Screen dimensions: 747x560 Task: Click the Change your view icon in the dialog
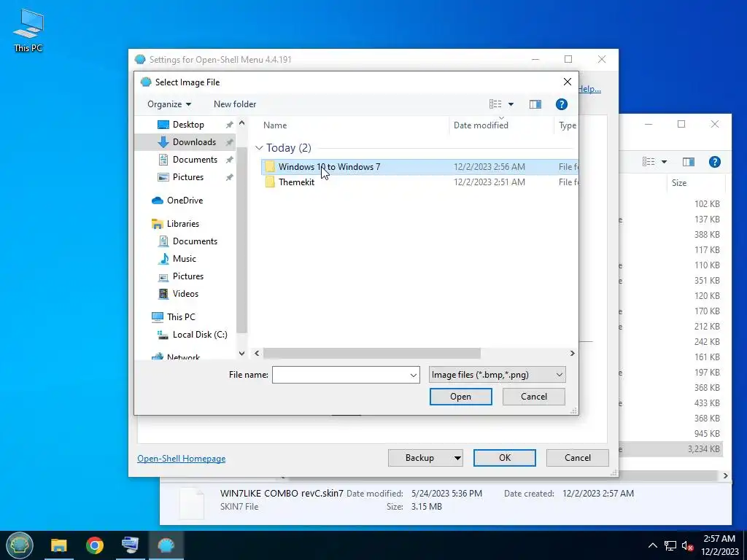495,104
